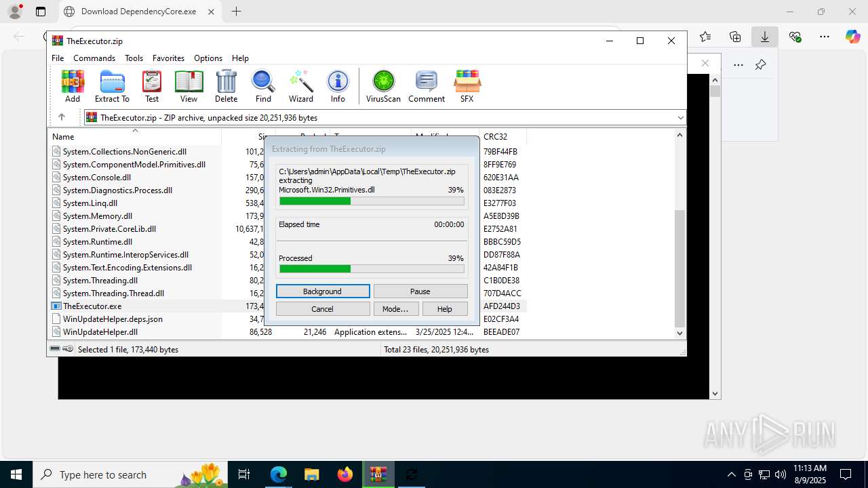Open Edge Browser essentials icon
This screenshot has width=868, height=488.
795,37
